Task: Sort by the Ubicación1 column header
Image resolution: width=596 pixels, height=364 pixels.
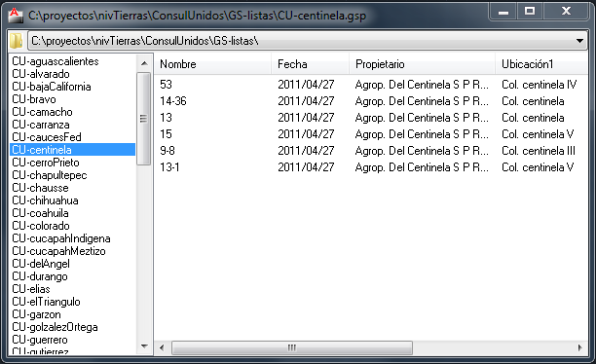Action: pyautogui.click(x=541, y=64)
